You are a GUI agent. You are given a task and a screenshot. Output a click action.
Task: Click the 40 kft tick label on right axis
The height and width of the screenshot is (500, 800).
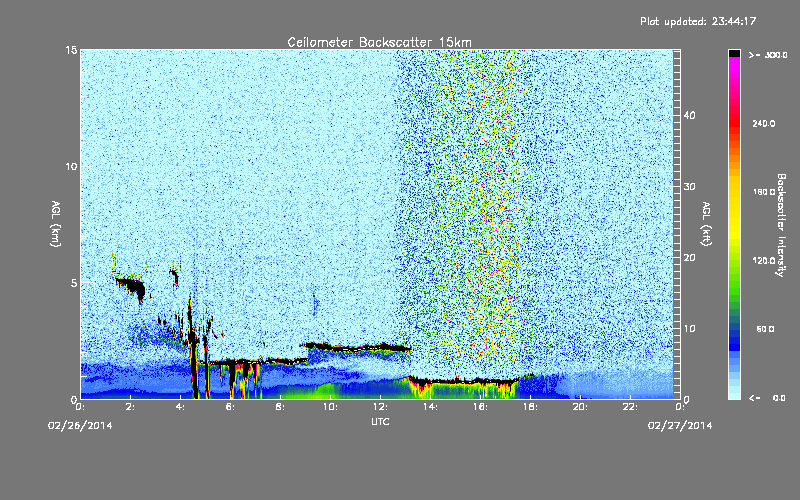[x=689, y=115]
